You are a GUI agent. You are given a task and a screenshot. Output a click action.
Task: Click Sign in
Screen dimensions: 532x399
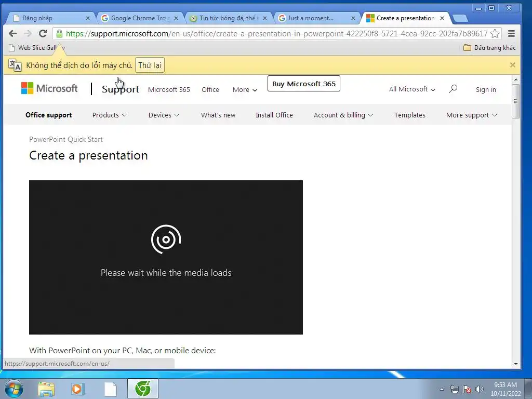486,89
